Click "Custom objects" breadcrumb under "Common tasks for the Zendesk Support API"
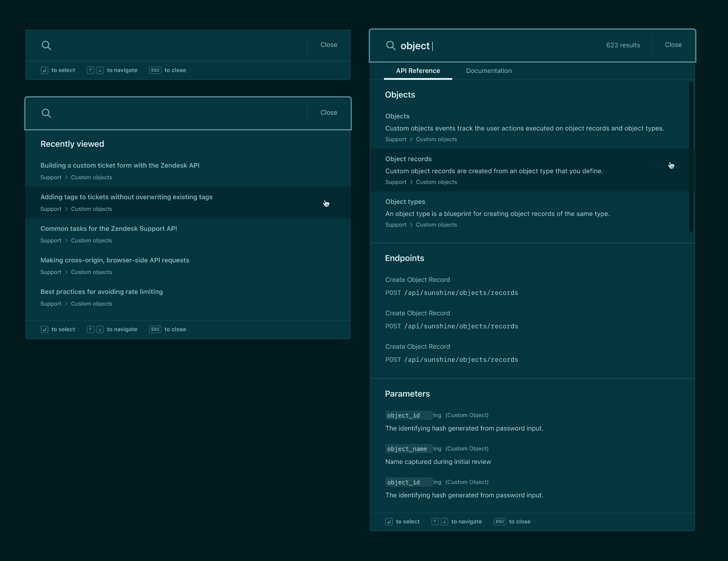Screen dimensions: 728x561 pos(91,241)
